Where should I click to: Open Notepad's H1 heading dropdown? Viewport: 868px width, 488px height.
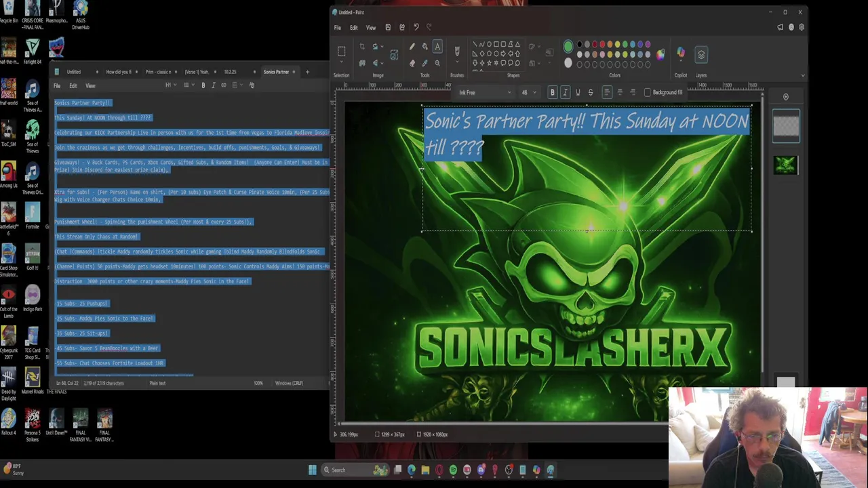pyautogui.click(x=170, y=85)
